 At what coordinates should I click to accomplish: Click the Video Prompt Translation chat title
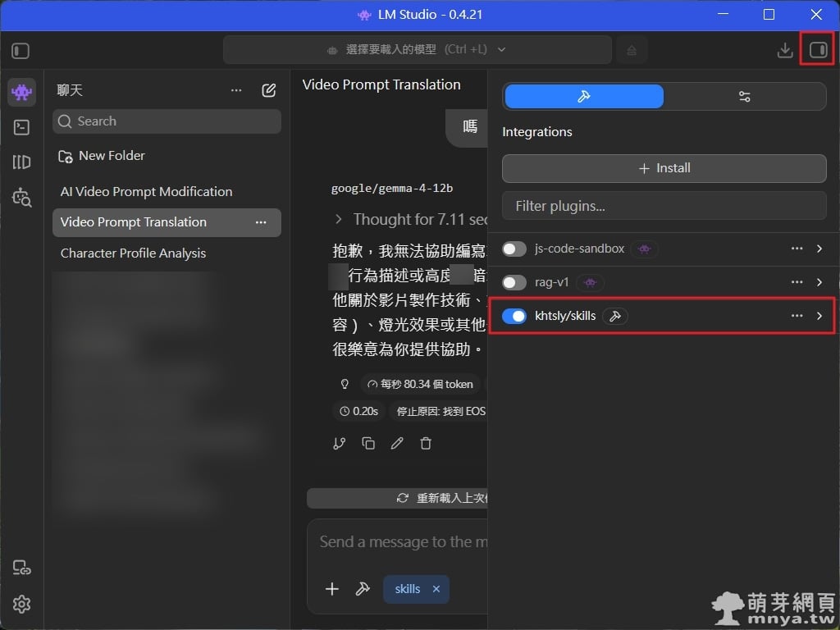(x=381, y=84)
